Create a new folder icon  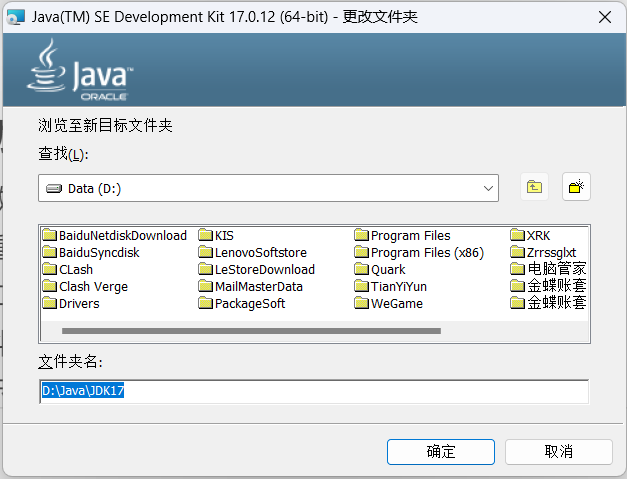point(576,187)
